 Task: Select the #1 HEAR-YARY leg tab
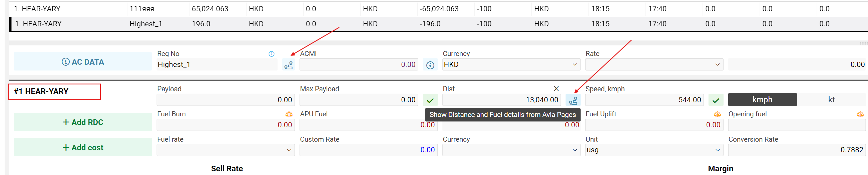(55, 92)
